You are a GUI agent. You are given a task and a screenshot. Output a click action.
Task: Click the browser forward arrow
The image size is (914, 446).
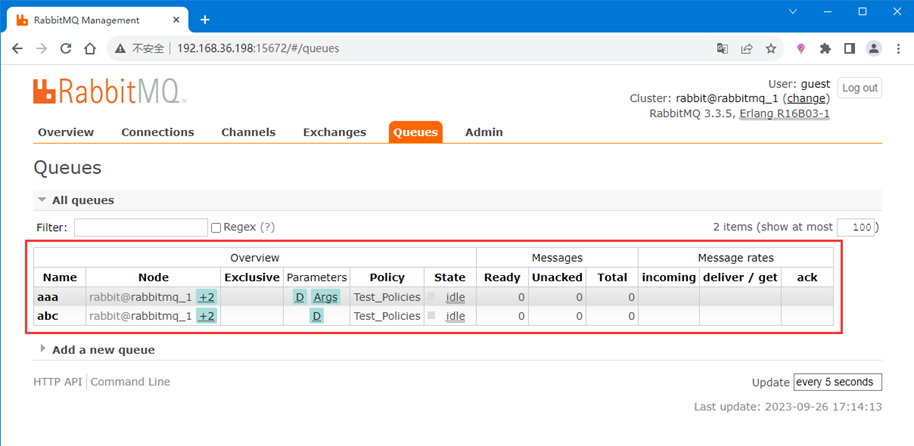tap(41, 49)
